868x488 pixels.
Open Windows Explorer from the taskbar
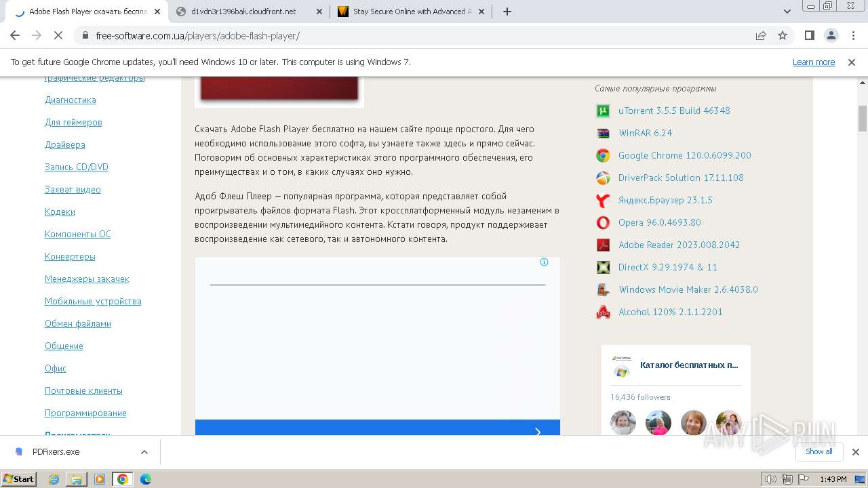[x=77, y=479]
